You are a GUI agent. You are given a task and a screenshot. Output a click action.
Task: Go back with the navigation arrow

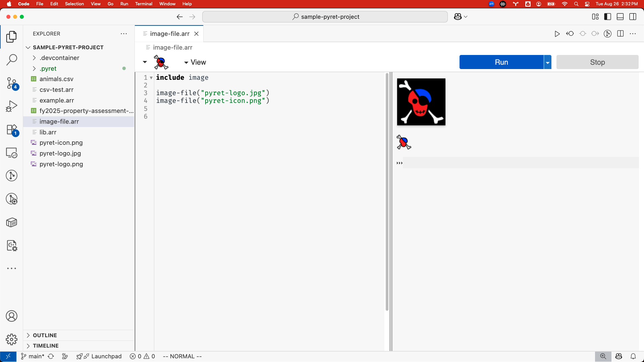pos(179,17)
